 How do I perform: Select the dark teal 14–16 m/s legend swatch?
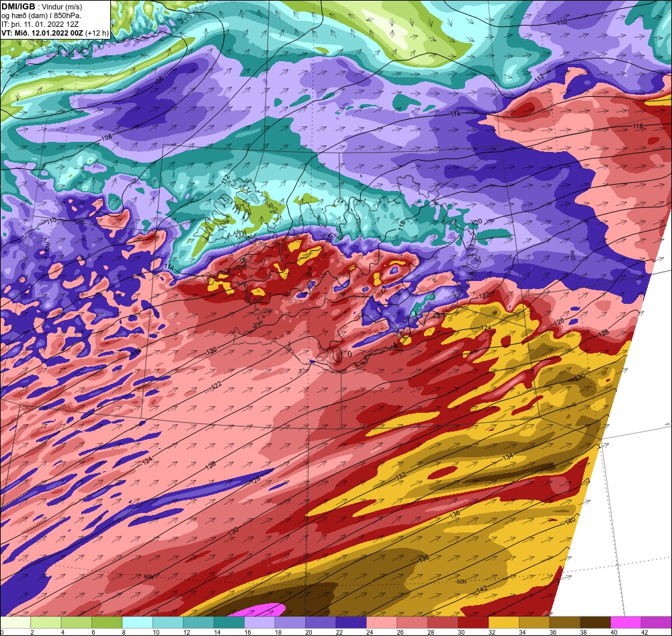click(x=229, y=623)
